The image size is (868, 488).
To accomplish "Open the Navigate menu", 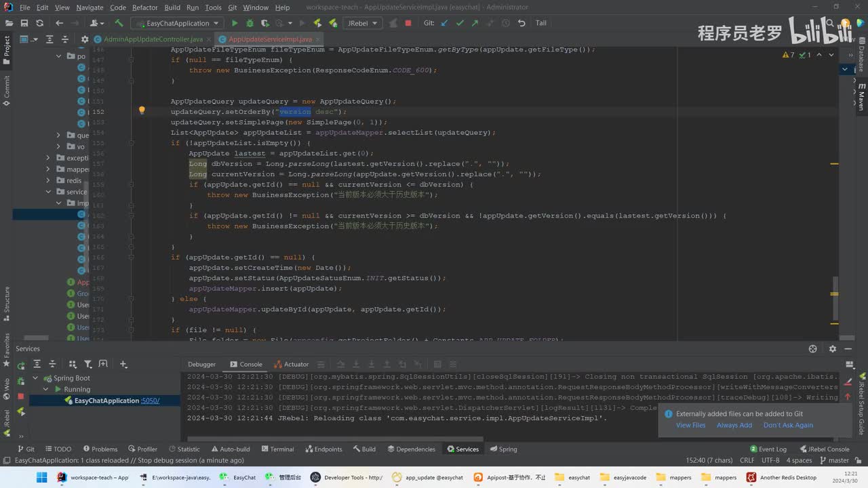I will pos(90,7).
